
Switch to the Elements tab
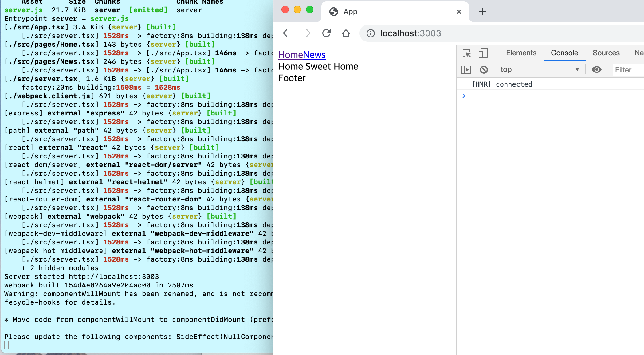coord(521,53)
